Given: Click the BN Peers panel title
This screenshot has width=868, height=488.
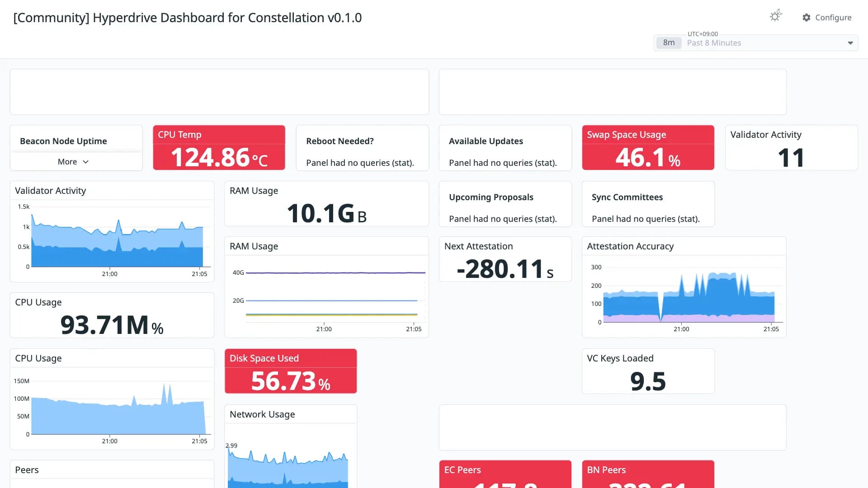Looking at the screenshot, I should pos(606,470).
